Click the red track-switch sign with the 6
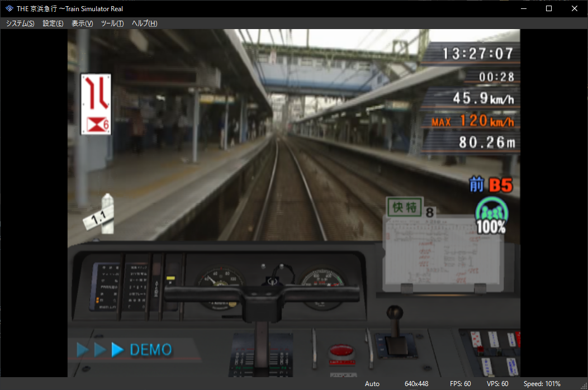The image size is (588, 390). (x=96, y=104)
